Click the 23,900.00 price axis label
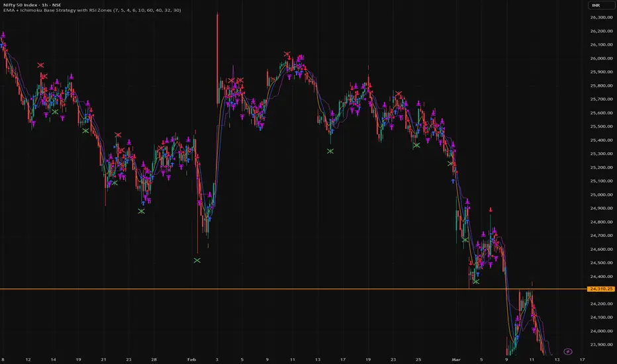Viewport: 617px width, 364px height. (601, 345)
